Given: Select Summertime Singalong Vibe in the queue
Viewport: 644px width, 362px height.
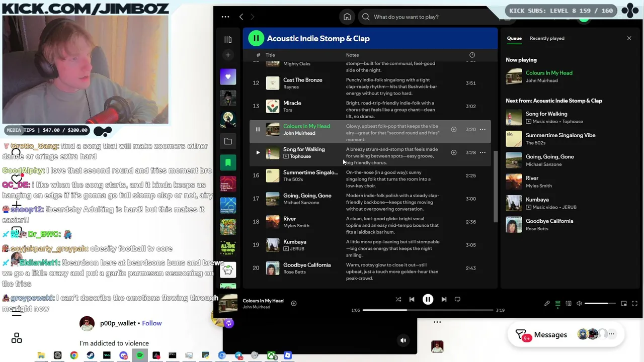Looking at the screenshot, I should 560,135.
